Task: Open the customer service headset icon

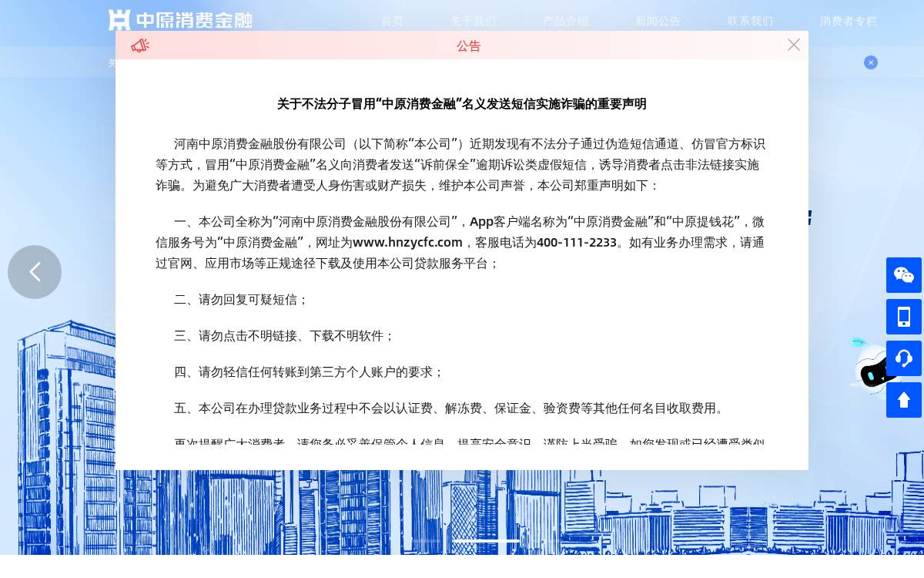Action: (904, 358)
